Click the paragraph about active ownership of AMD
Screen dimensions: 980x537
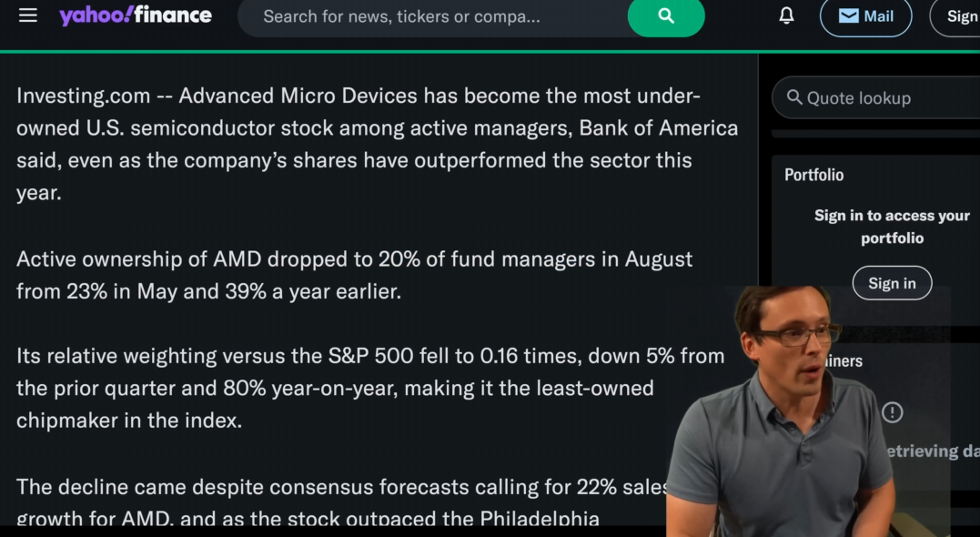[354, 275]
